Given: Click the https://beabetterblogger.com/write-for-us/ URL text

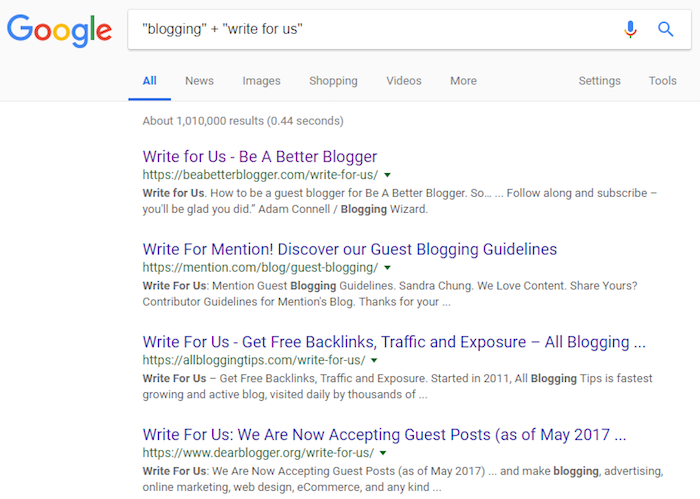Looking at the screenshot, I should (x=260, y=175).
